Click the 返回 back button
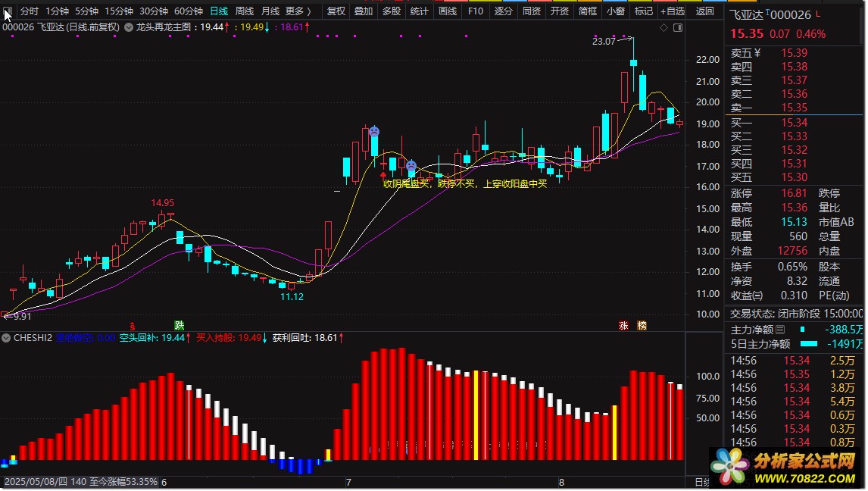Image resolution: width=868 pixels, height=491 pixels. pos(704,11)
